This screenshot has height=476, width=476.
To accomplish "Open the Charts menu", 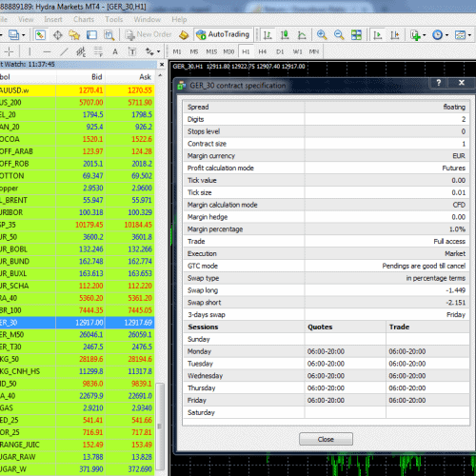I will (x=84, y=20).
